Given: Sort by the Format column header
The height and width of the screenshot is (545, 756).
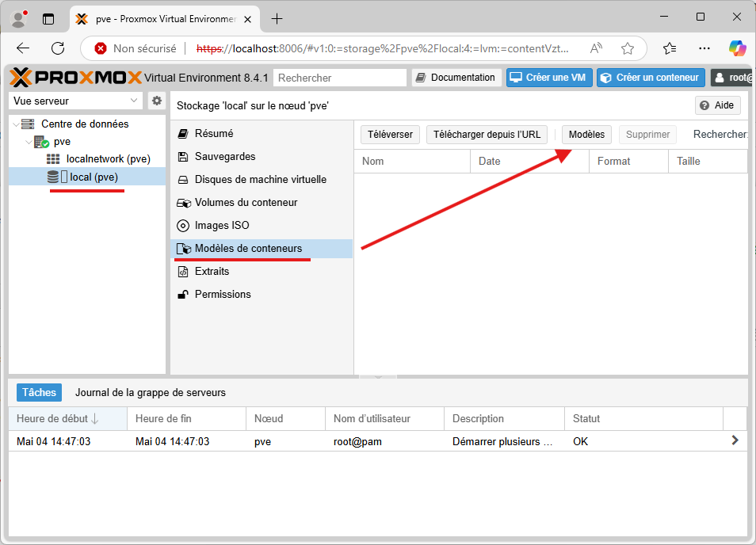Looking at the screenshot, I should (628, 162).
